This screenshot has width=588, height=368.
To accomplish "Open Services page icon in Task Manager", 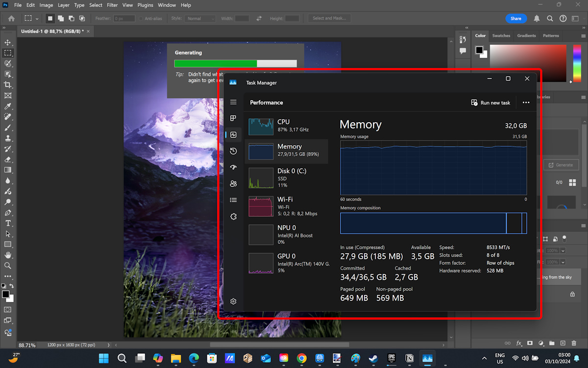I will 233,216.
